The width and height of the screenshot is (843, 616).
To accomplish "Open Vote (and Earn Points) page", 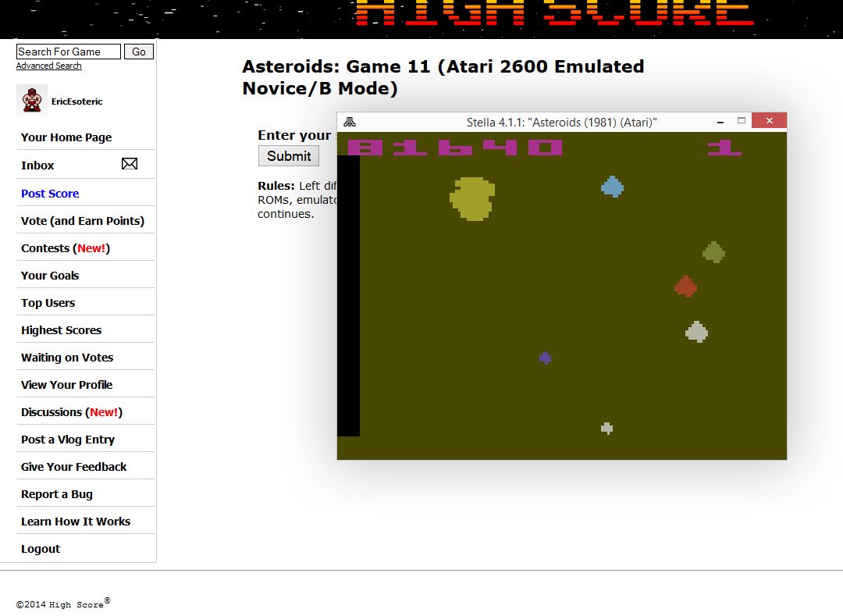I will tap(83, 221).
